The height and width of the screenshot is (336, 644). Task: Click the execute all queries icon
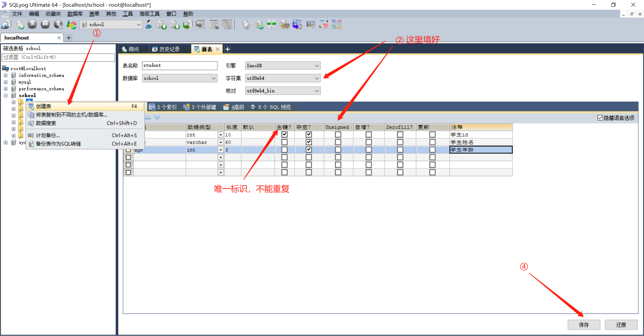(45, 25)
